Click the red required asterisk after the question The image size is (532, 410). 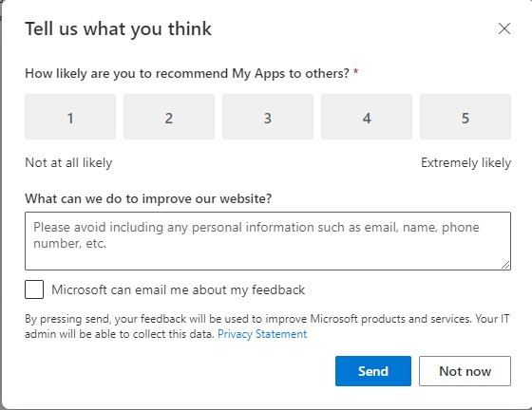356,72
